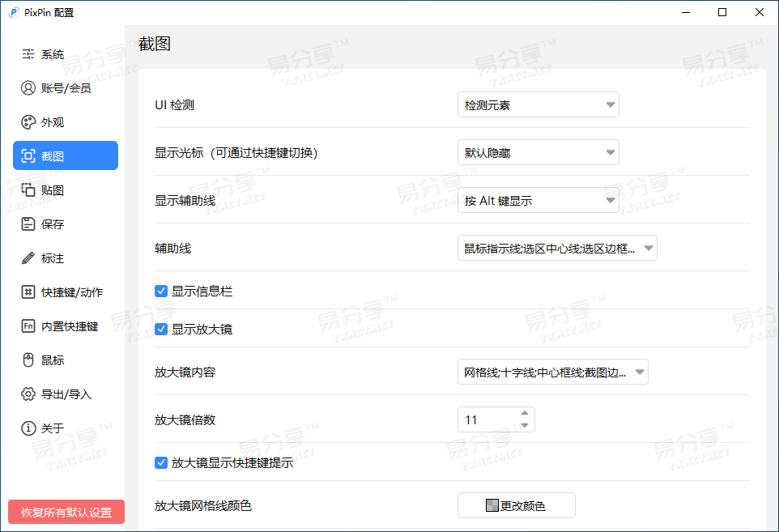The image size is (779, 532).
Task: Open the UI 检测 dropdown
Action: click(x=538, y=104)
